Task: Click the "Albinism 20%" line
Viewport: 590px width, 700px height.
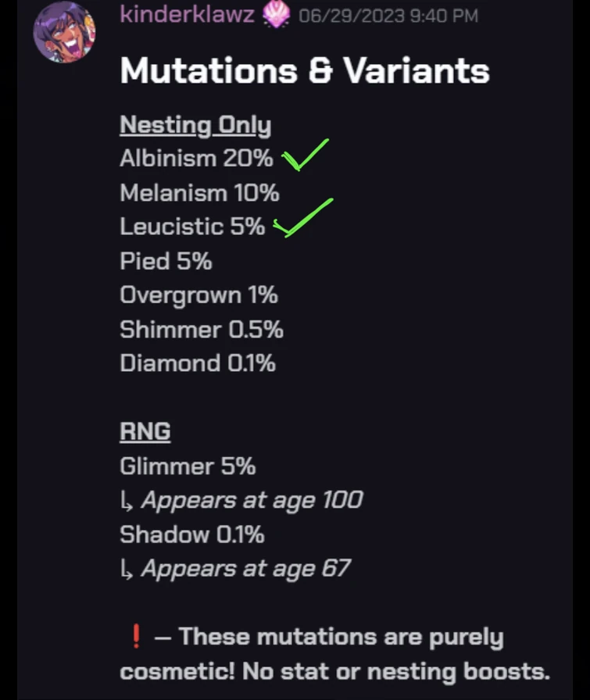Action: pos(196,159)
